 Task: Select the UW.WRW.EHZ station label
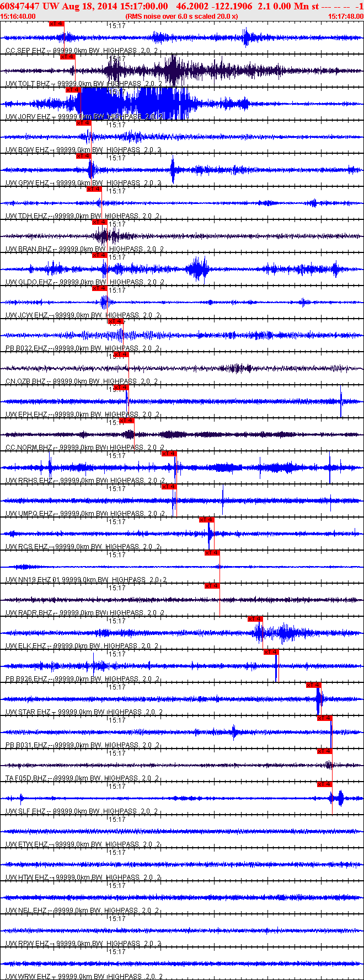(28, 977)
